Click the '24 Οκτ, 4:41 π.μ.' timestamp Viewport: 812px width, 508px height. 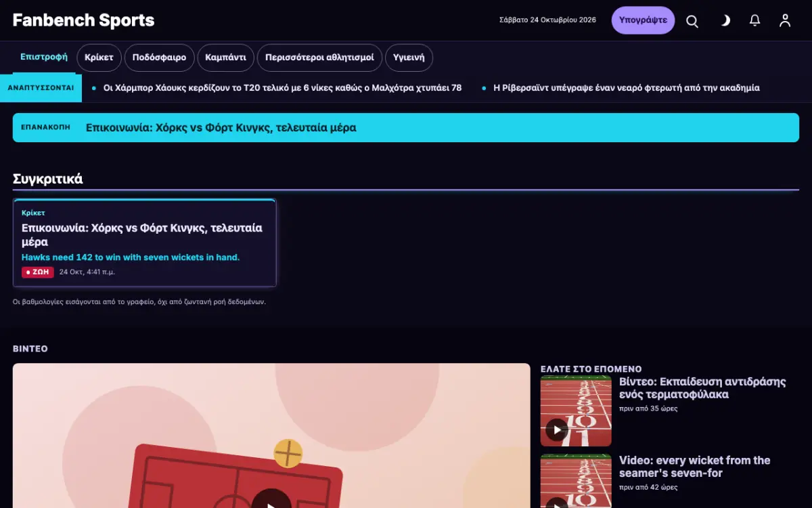pyautogui.click(x=87, y=272)
